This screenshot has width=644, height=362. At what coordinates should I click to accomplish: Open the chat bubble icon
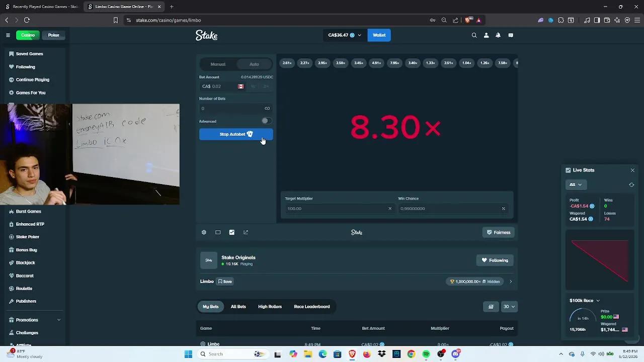pos(511,35)
